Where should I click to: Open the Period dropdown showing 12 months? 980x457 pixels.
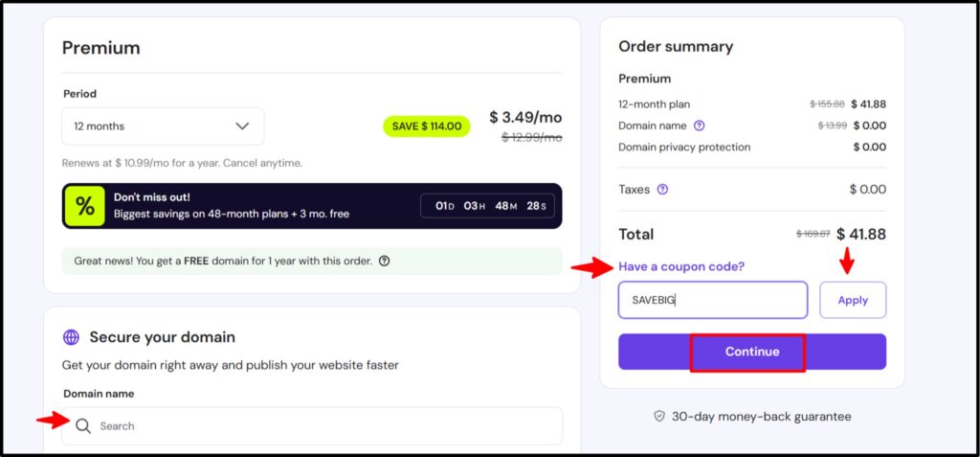[x=163, y=126]
